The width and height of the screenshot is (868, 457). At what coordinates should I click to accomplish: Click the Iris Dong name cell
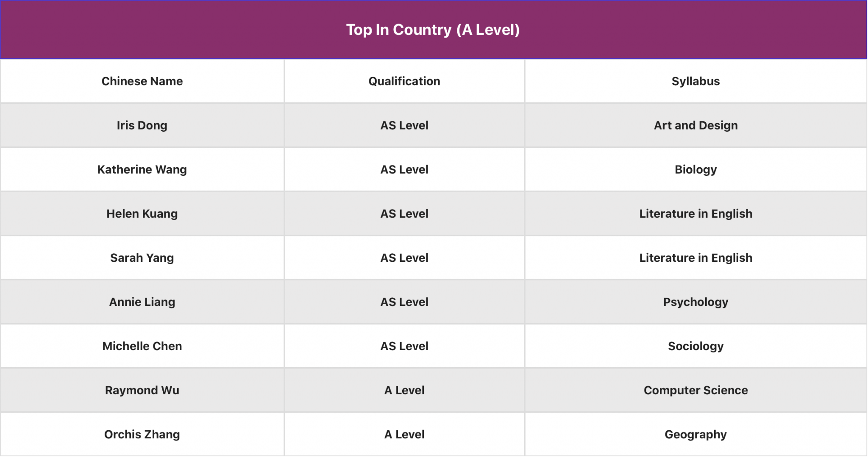click(142, 125)
